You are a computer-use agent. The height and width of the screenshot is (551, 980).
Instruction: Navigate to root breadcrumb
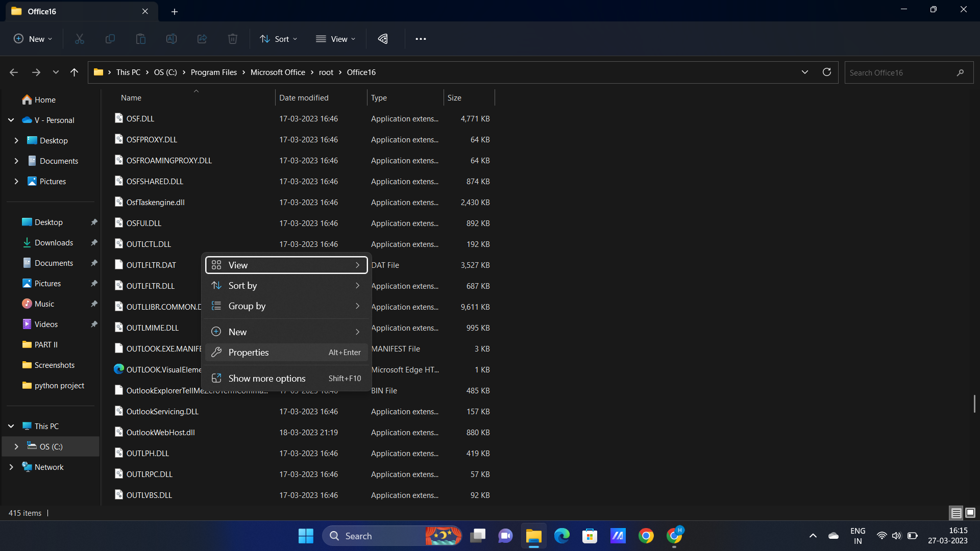pyautogui.click(x=326, y=72)
